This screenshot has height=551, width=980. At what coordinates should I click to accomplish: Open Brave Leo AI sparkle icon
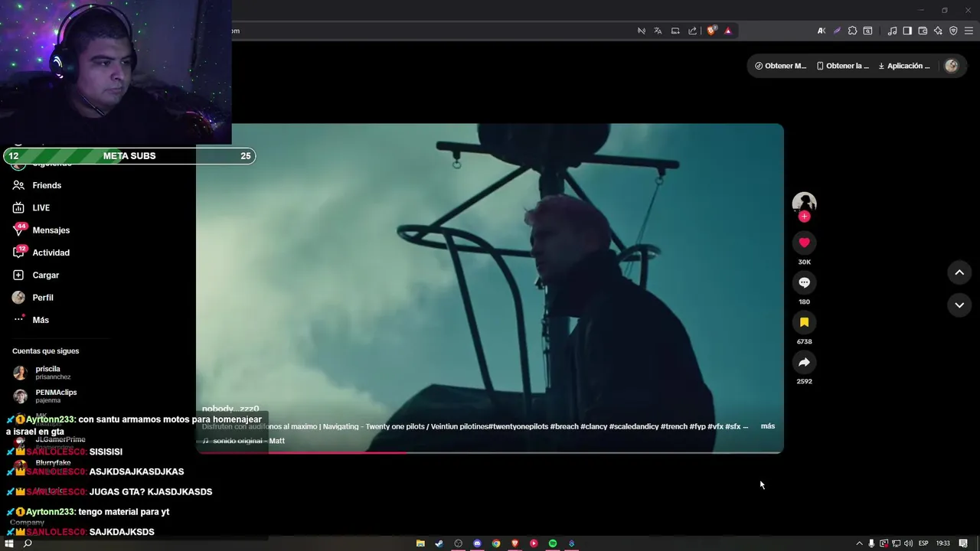click(x=938, y=31)
